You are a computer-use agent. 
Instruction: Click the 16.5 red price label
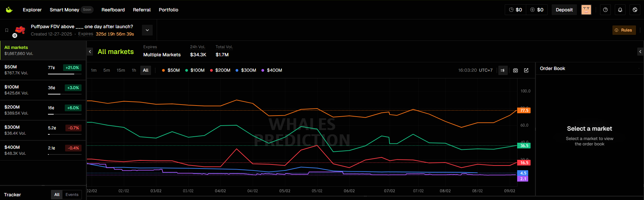click(524, 163)
